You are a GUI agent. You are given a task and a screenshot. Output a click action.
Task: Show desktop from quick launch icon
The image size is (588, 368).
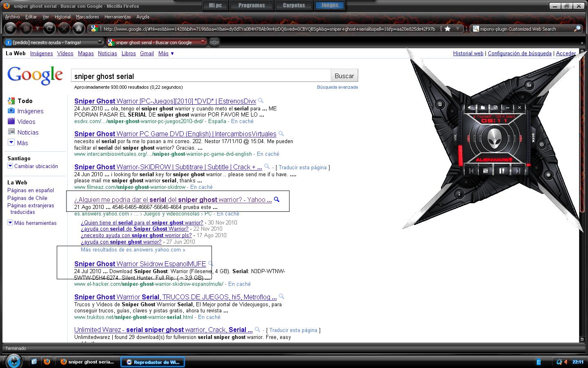[x=34, y=361]
